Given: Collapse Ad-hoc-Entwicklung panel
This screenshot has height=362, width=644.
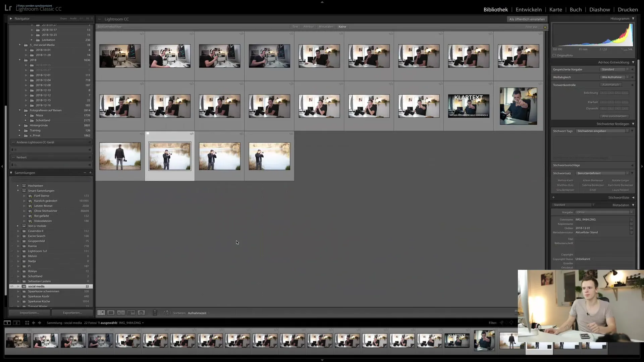Looking at the screenshot, I should pyautogui.click(x=633, y=62).
